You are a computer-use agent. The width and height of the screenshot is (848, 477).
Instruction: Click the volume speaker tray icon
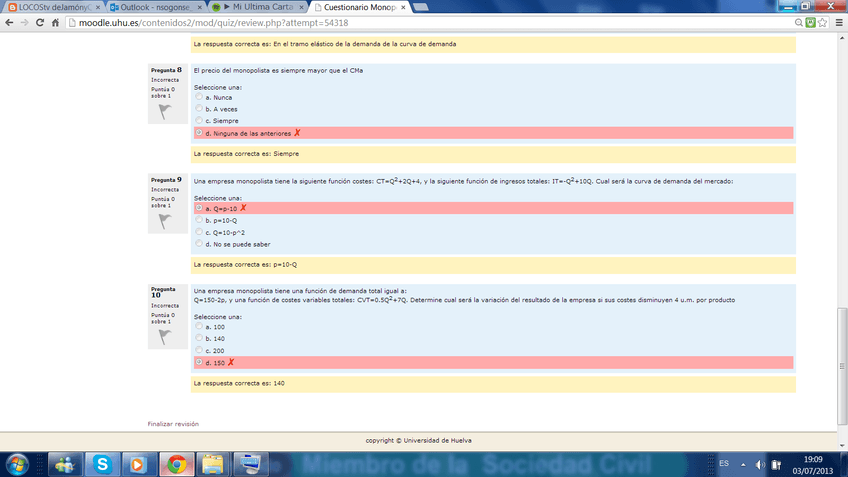tap(760, 465)
